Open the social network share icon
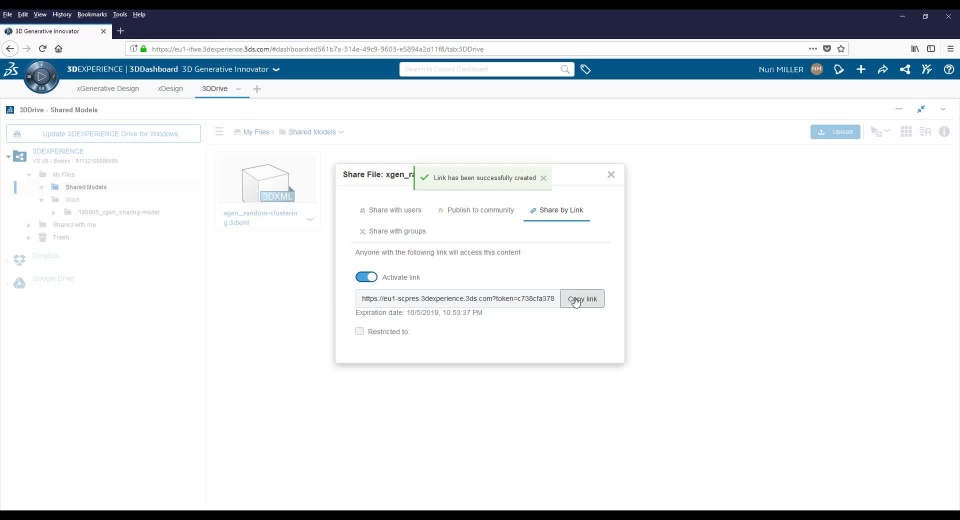Image resolution: width=960 pixels, height=520 pixels. 905,69
